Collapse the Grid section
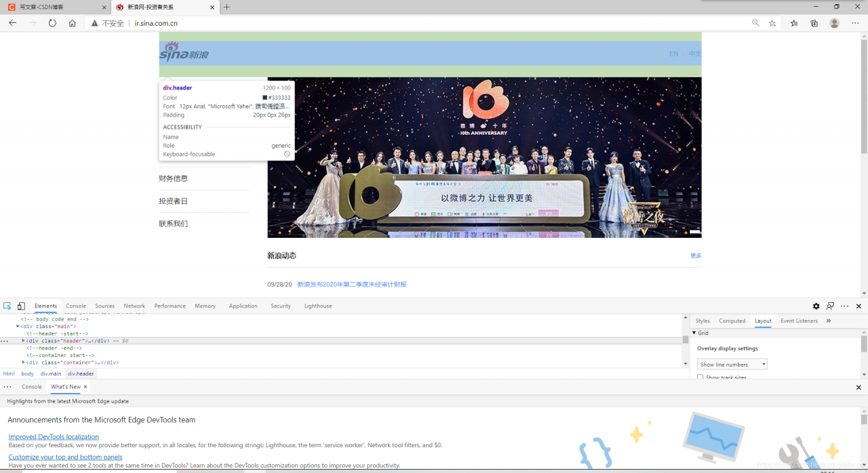 click(x=694, y=333)
